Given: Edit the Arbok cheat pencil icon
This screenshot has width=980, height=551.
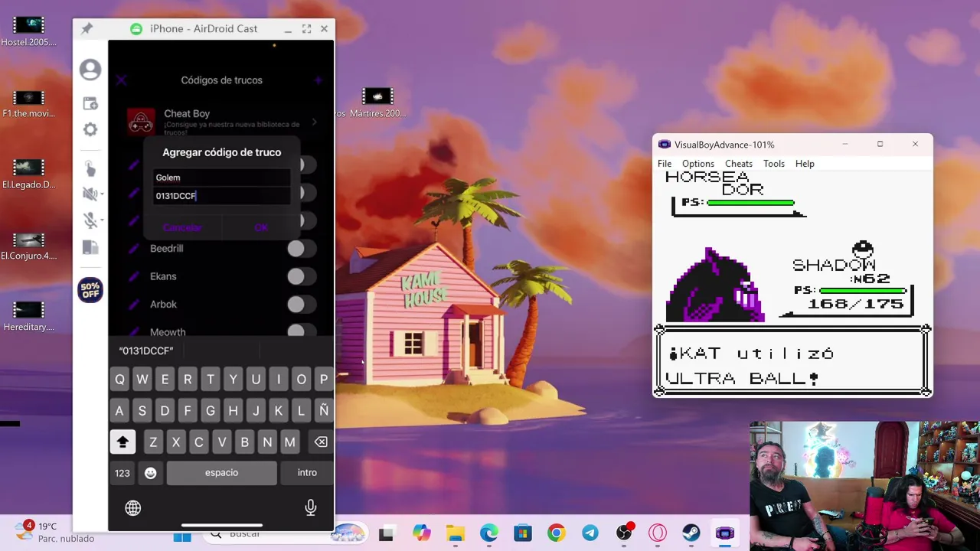Looking at the screenshot, I should coord(134,305).
